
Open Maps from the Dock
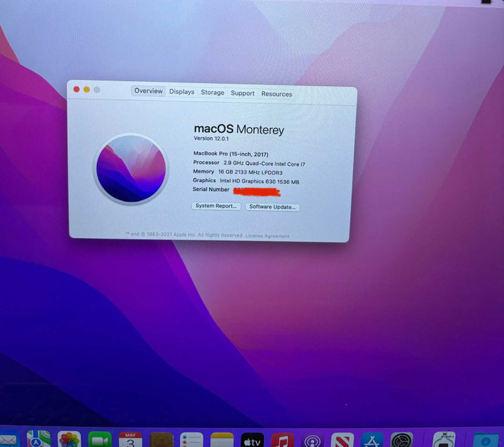[x=38, y=439]
